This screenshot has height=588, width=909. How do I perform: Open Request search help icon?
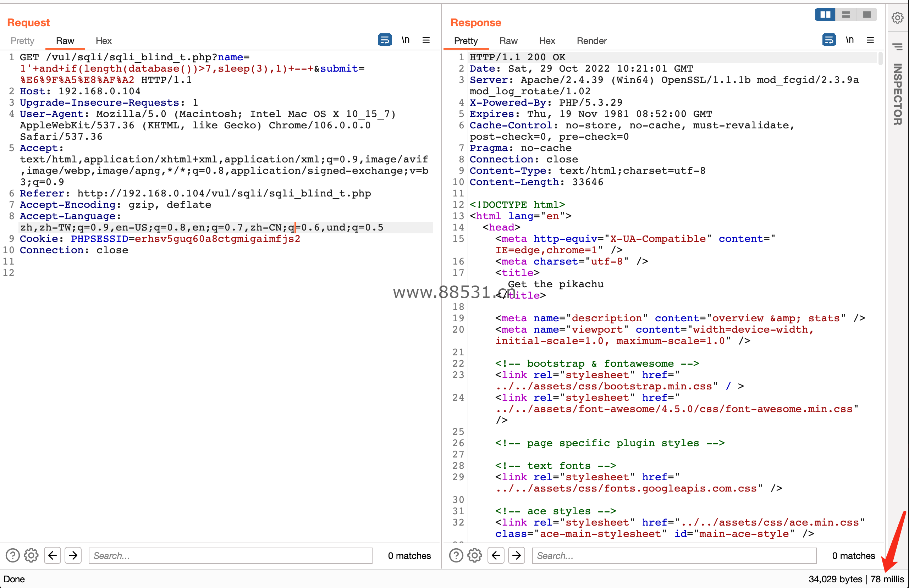pos(13,555)
